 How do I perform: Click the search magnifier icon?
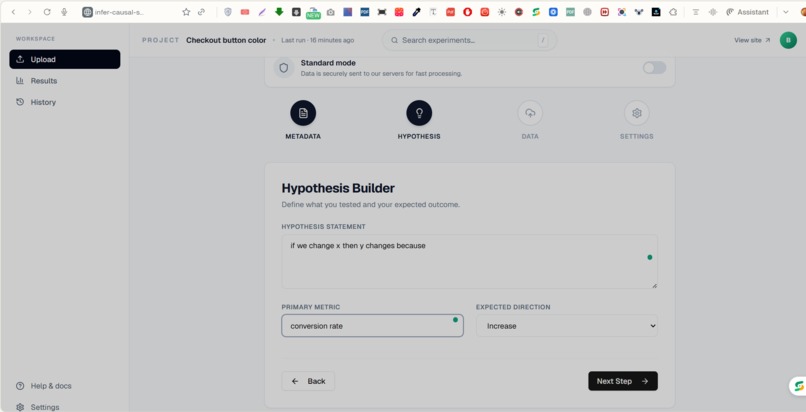(x=394, y=40)
